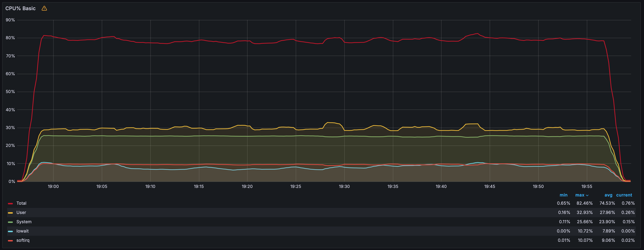Open the CPU% Basic panel title menu

tap(21, 8)
